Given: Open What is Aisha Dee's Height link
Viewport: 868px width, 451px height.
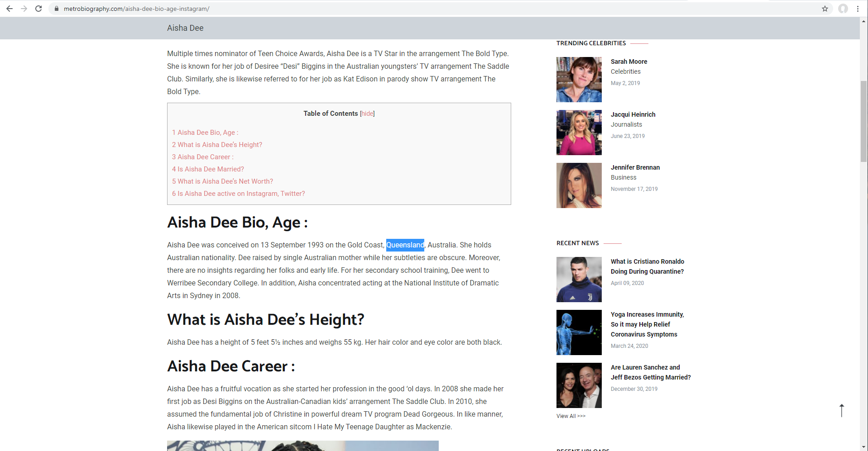Looking at the screenshot, I should tap(217, 145).
